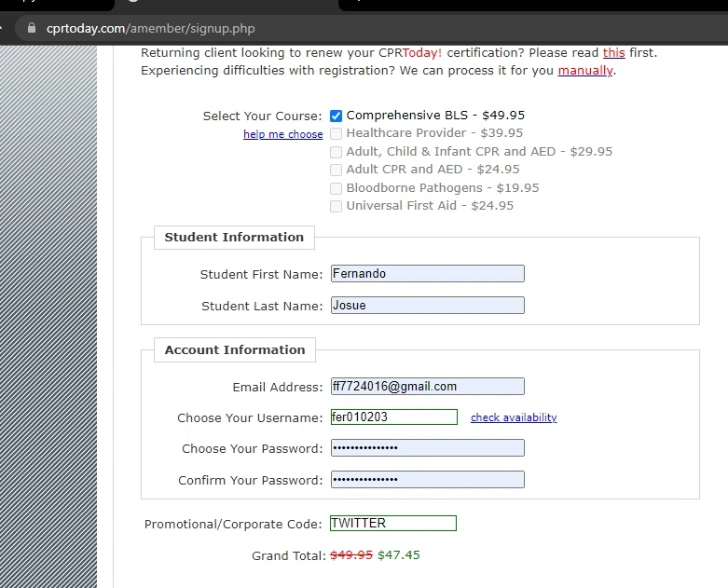Click the struck-through $49.95 price
Screen dimensions: 728x588
[x=351, y=555]
